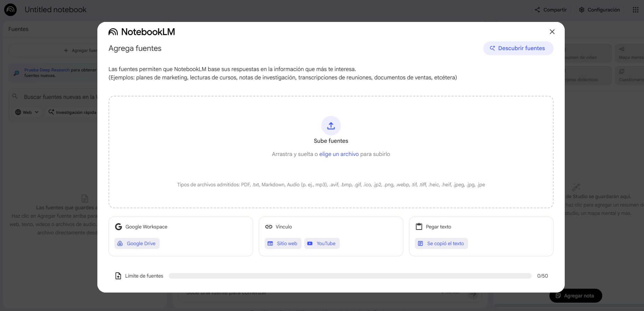This screenshot has width=644, height=311.
Task: Close the Agrega fuentes dialog
Action: pyautogui.click(x=552, y=32)
